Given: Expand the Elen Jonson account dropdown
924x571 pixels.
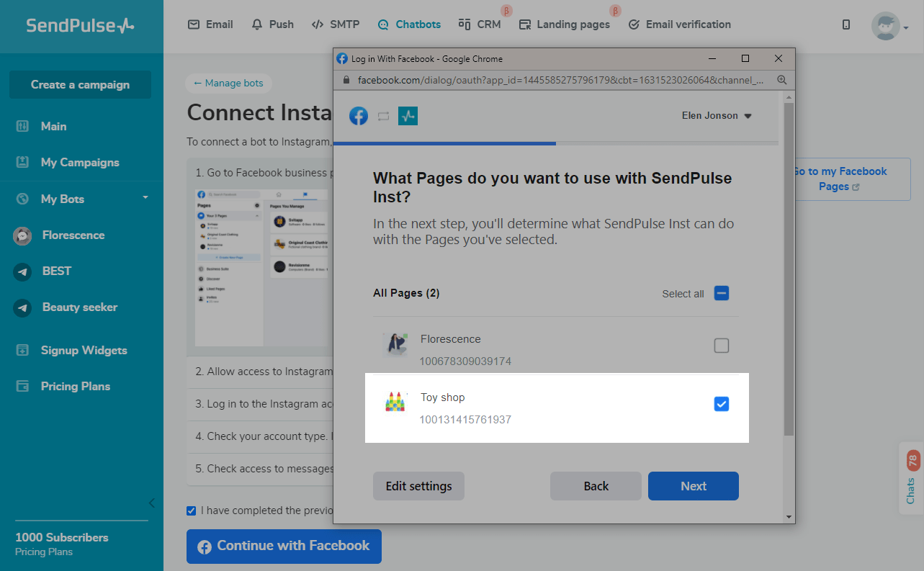Looking at the screenshot, I should (x=717, y=116).
